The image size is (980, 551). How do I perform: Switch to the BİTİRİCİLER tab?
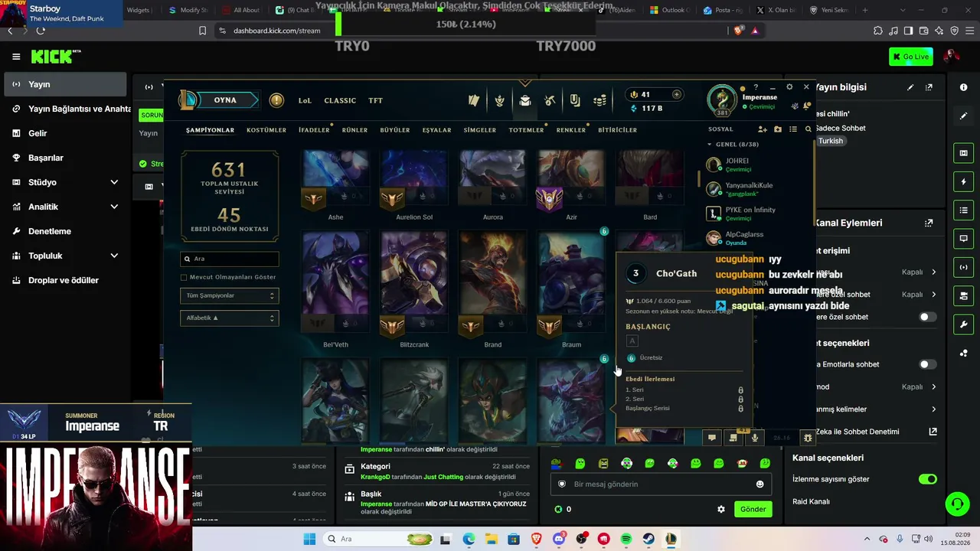point(617,130)
